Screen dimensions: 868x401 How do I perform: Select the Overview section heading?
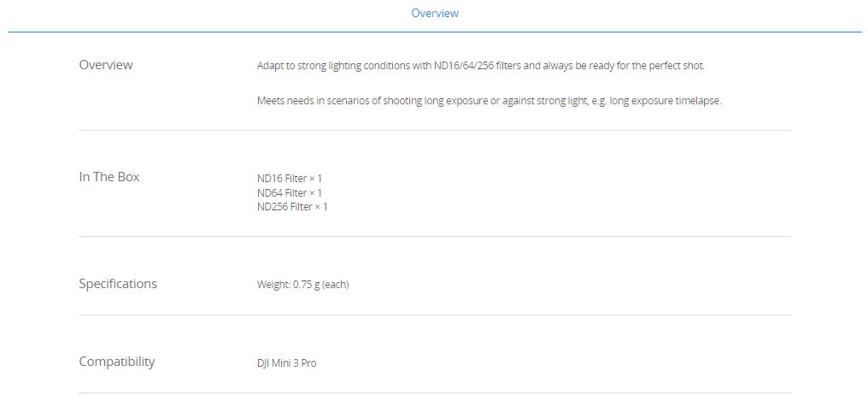click(106, 65)
